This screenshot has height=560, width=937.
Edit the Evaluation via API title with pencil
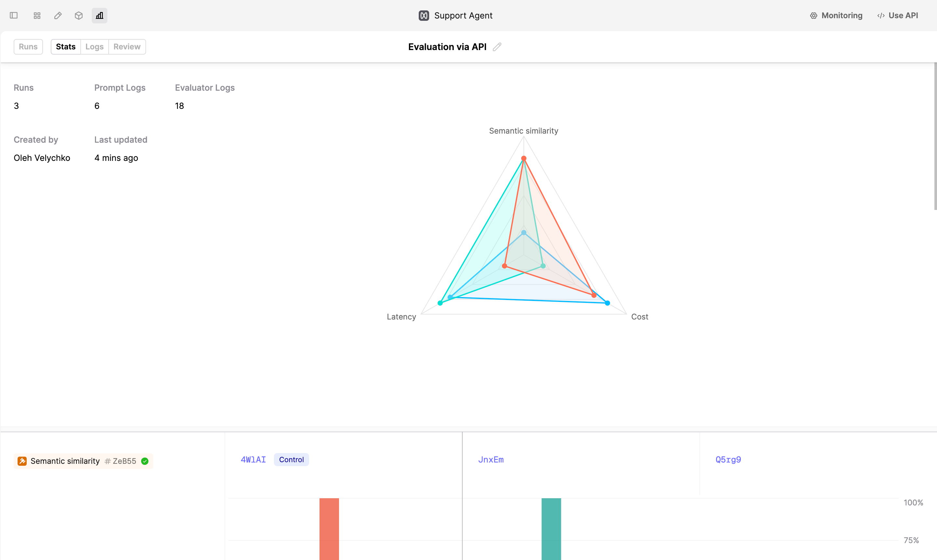click(x=497, y=46)
